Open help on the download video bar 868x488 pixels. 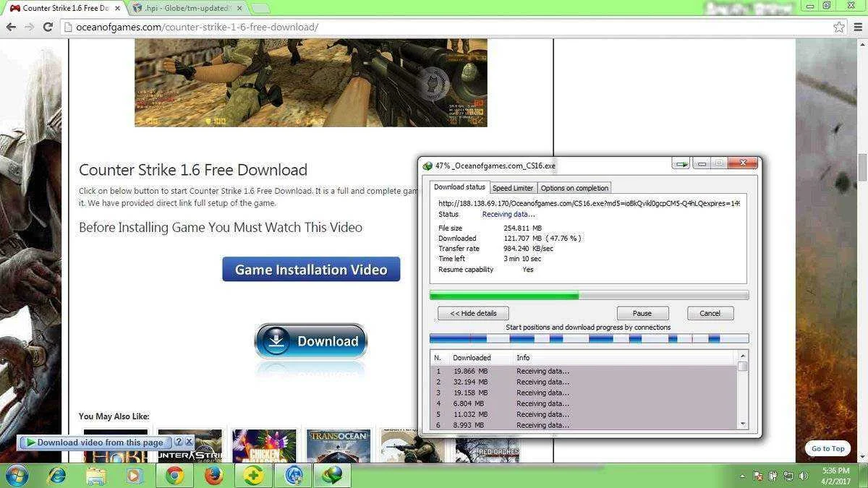(x=178, y=442)
